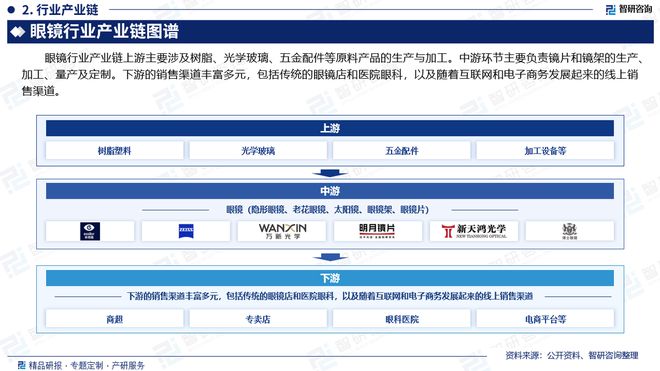Click the 中游 section header bar
Viewport: 660px width, 371px height.
tap(330, 191)
